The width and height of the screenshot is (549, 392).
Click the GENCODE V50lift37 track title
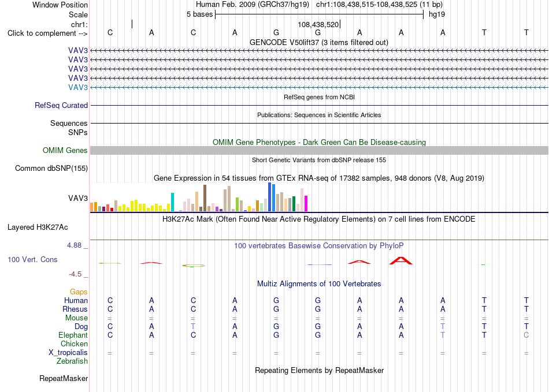319,43
